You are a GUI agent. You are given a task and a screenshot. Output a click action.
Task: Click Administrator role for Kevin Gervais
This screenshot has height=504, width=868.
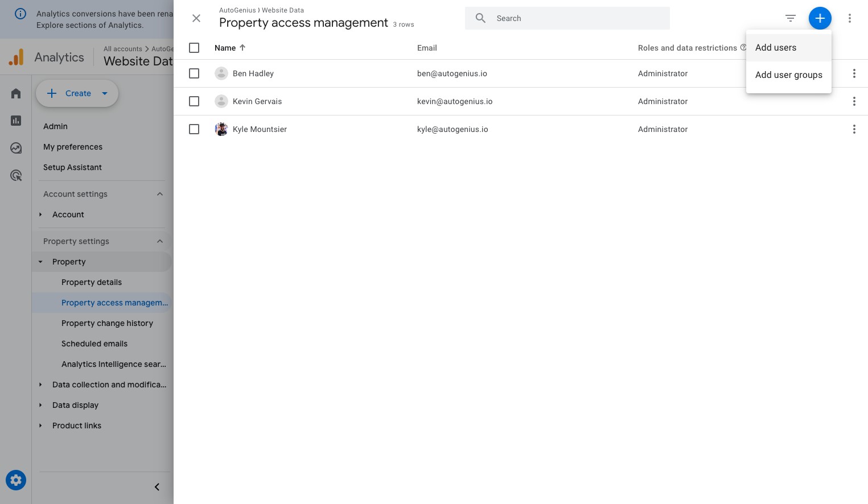pyautogui.click(x=663, y=101)
